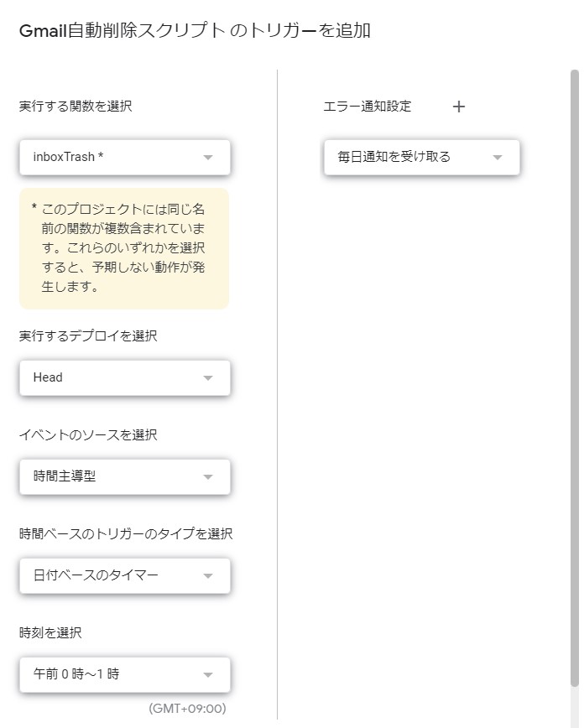This screenshot has height=728, width=584.
Task: Click the Gmail自動削除スクリプト dialog title
Action: click(195, 32)
